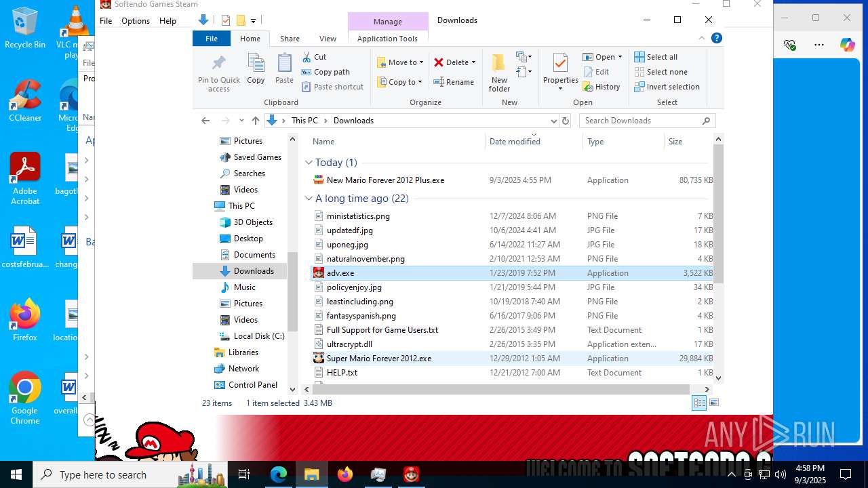Open Copy to dropdown
868x488 pixels.
(399, 82)
